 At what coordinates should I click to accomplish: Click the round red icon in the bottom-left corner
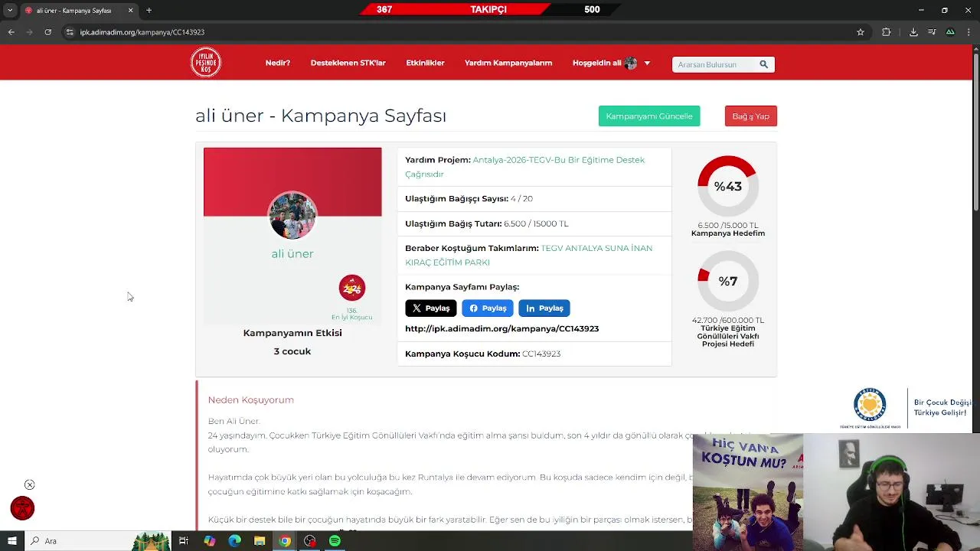point(22,508)
